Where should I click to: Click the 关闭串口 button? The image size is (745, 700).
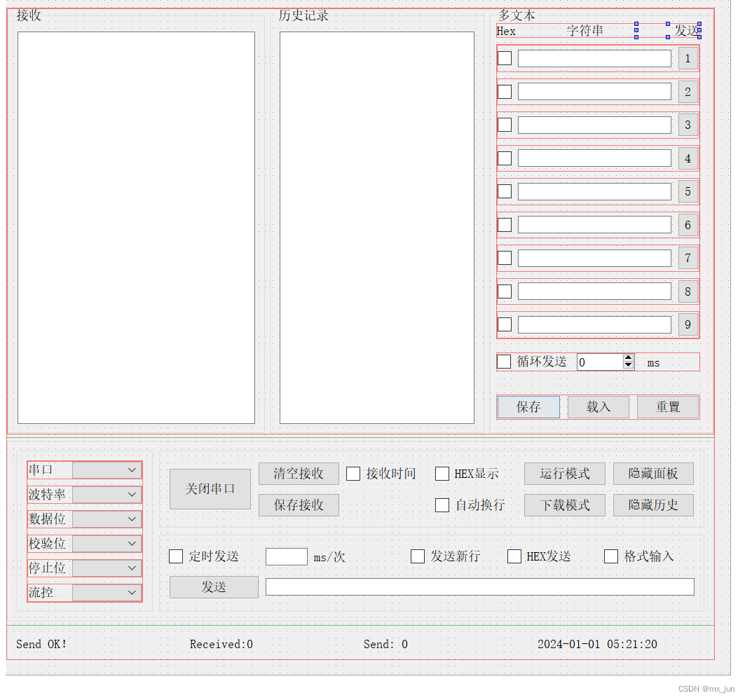210,488
